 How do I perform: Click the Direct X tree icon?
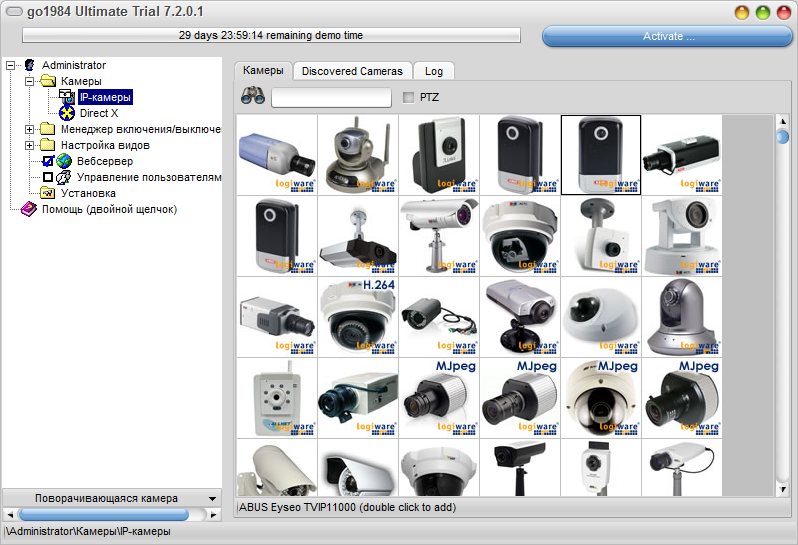67,113
